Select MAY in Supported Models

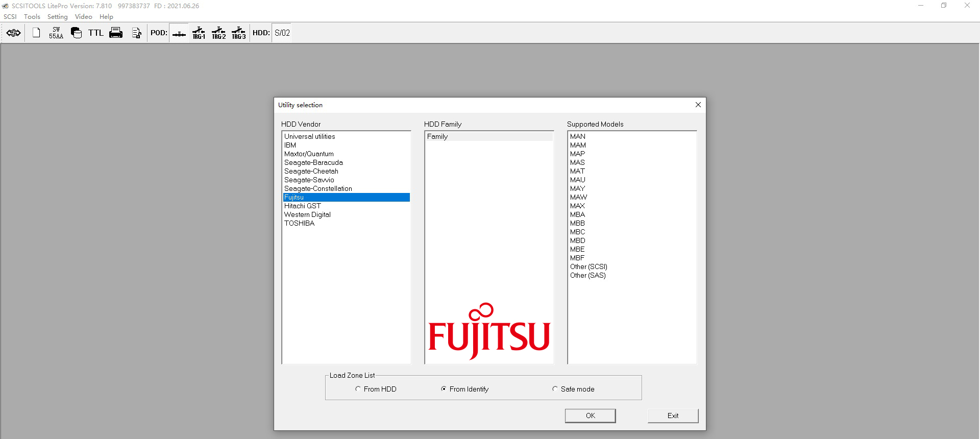[632, 188]
